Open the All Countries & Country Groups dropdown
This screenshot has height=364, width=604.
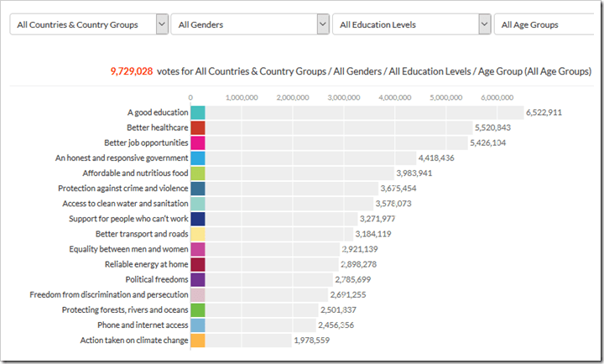[x=89, y=24]
